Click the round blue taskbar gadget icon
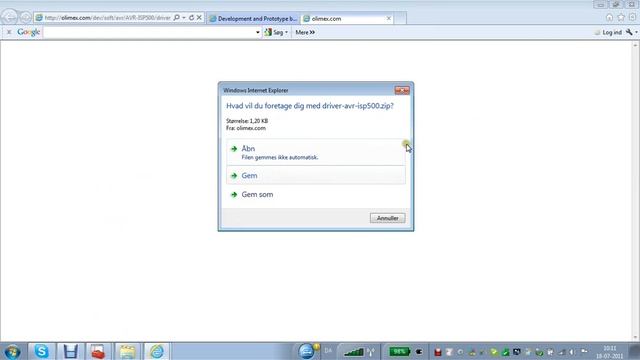The width and height of the screenshot is (640, 360). click(307, 351)
